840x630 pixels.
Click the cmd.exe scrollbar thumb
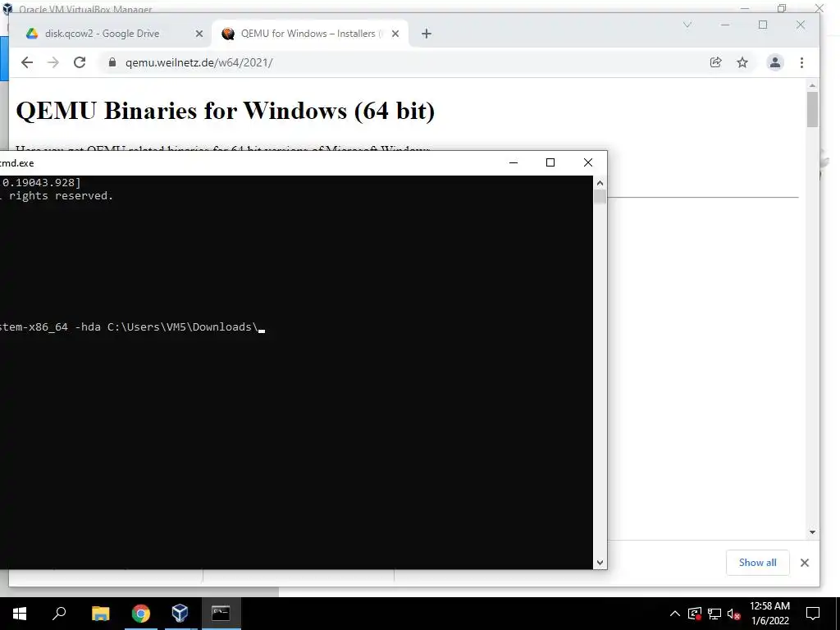click(x=600, y=197)
